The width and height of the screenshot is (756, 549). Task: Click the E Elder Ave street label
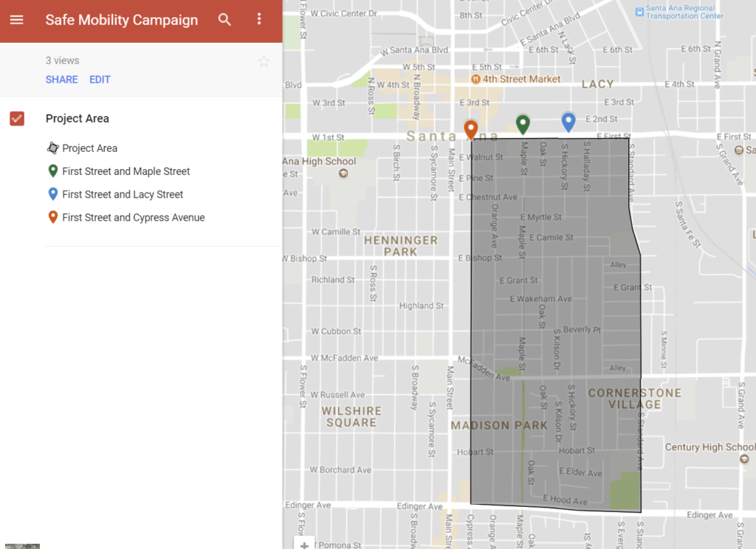click(580, 472)
